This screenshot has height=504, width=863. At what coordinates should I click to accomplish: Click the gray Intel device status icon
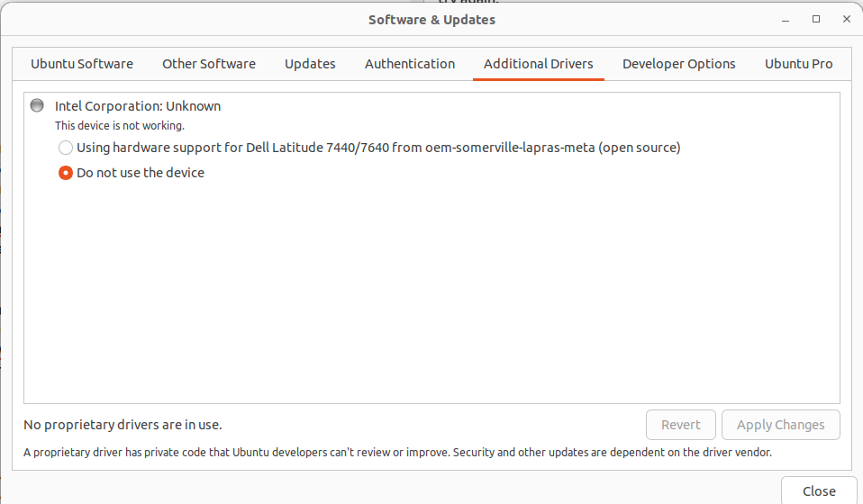tap(37, 105)
